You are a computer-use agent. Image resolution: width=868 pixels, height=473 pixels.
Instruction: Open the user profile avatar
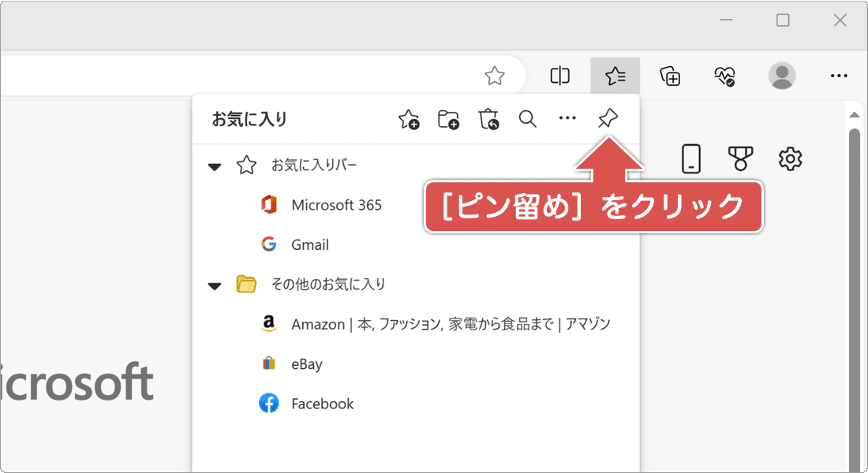(781, 76)
